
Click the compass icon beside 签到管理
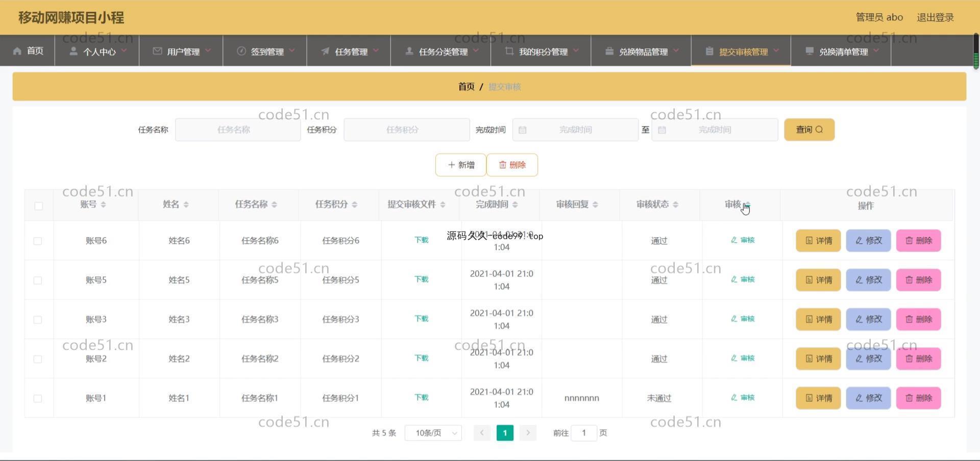point(241,51)
